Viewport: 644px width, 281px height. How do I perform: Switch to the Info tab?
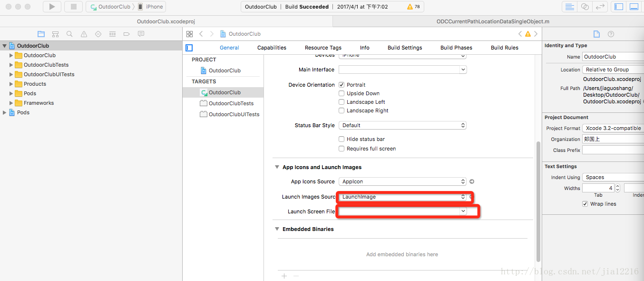tap(364, 48)
